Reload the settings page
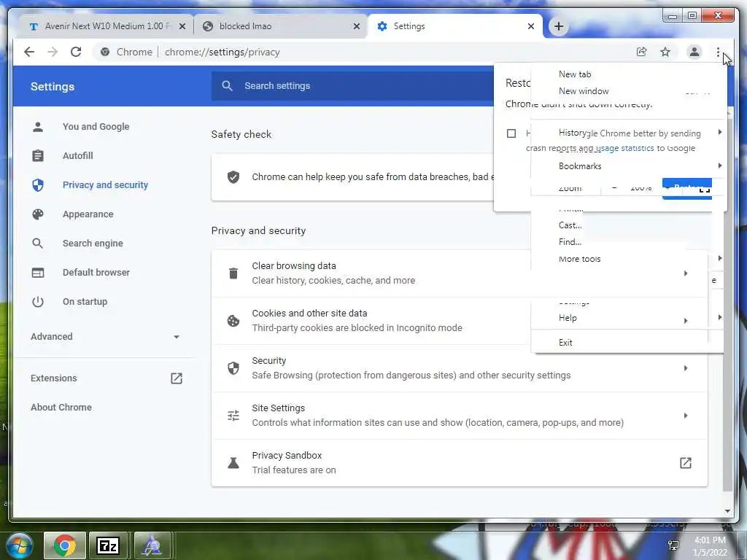Image resolution: width=747 pixels, height=560 pixels. (x=76, y=52)
